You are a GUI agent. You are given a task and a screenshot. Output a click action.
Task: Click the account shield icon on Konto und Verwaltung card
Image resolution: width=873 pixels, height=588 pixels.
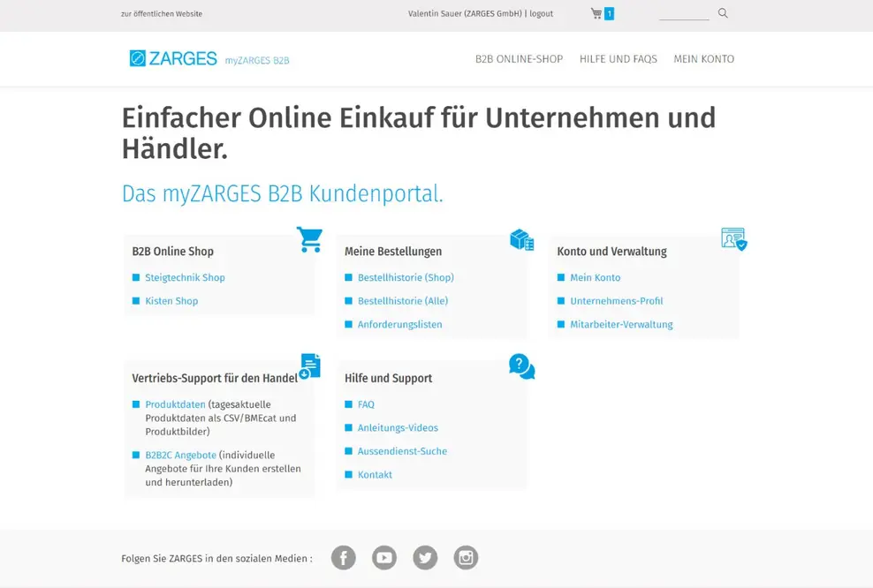tap(733, 238)
